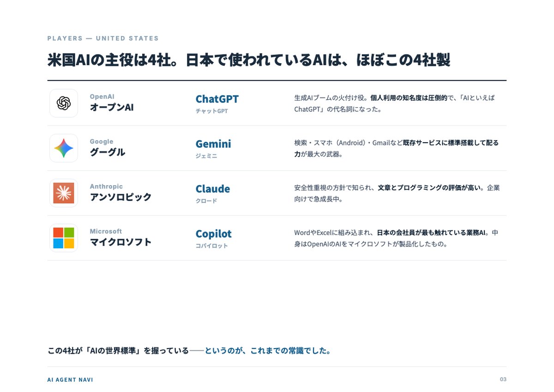This screenshot has width=554, height=392.
Task: Click the gray 'Microsoft' company label
Action: [106, 231]
